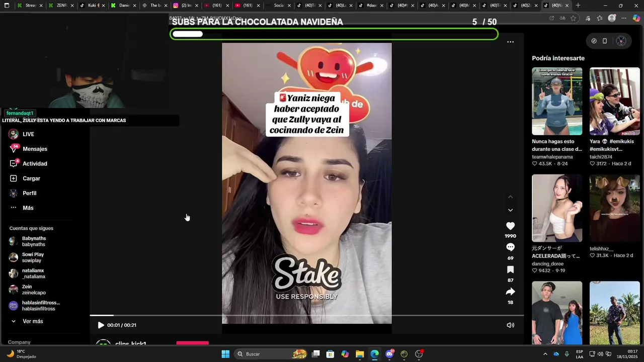Share the video via arrow icon
This screenshot has height=362, width=644.
[510, 292]
